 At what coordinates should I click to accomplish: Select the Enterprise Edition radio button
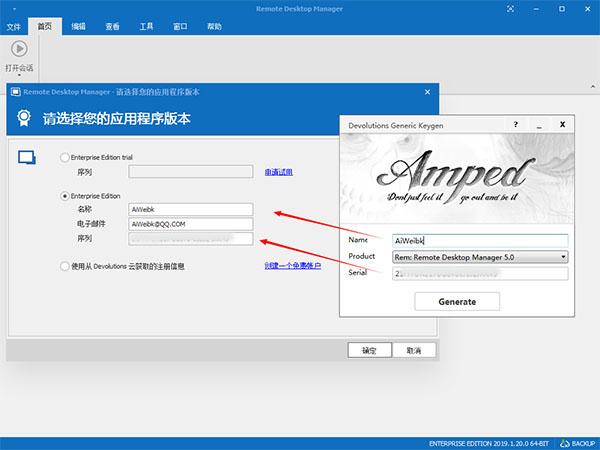(x=64, y=196)
